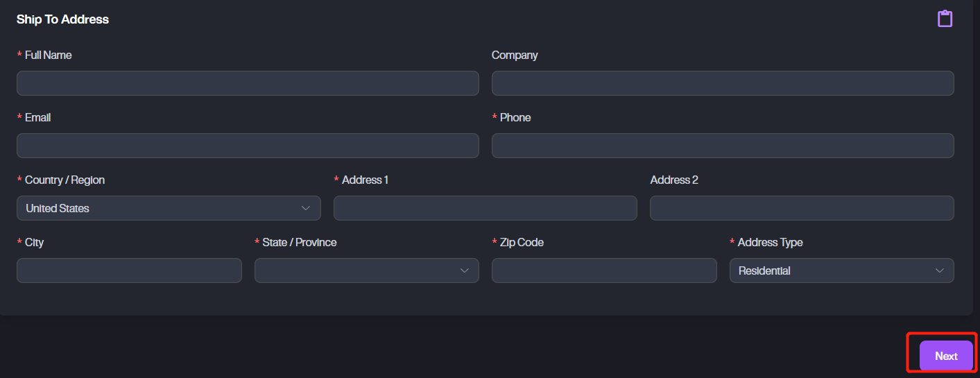Select the 'Residential' address type value text
The height and width of the screenshot is (378, 980).
point(764,270)
